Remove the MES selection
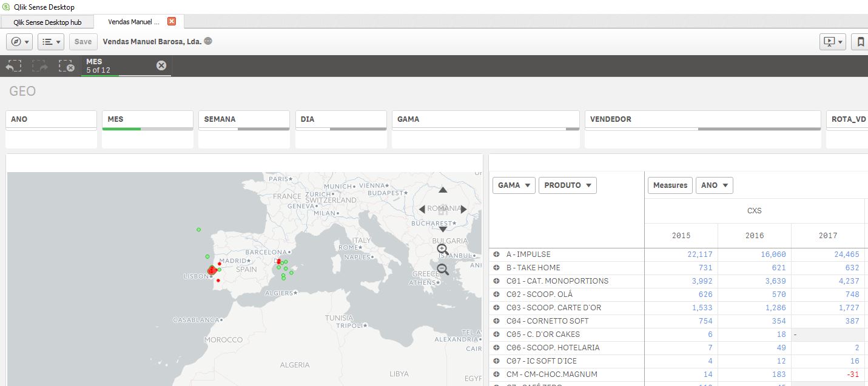This screenshot has height=386, width=868. click(x=161, y=65)
